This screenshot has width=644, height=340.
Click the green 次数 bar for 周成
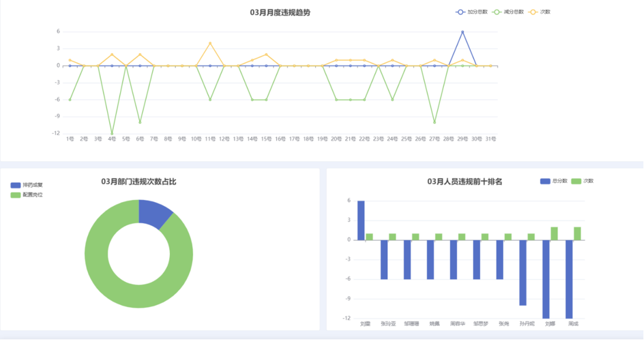click(x=577, y=233)
